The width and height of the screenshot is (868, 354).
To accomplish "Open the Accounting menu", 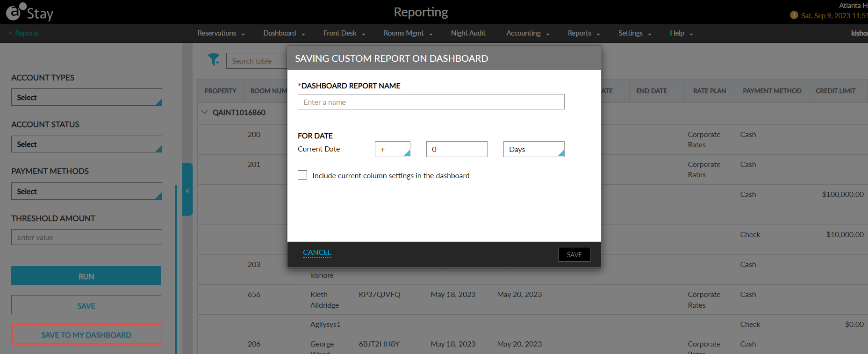I will (528, 33).
